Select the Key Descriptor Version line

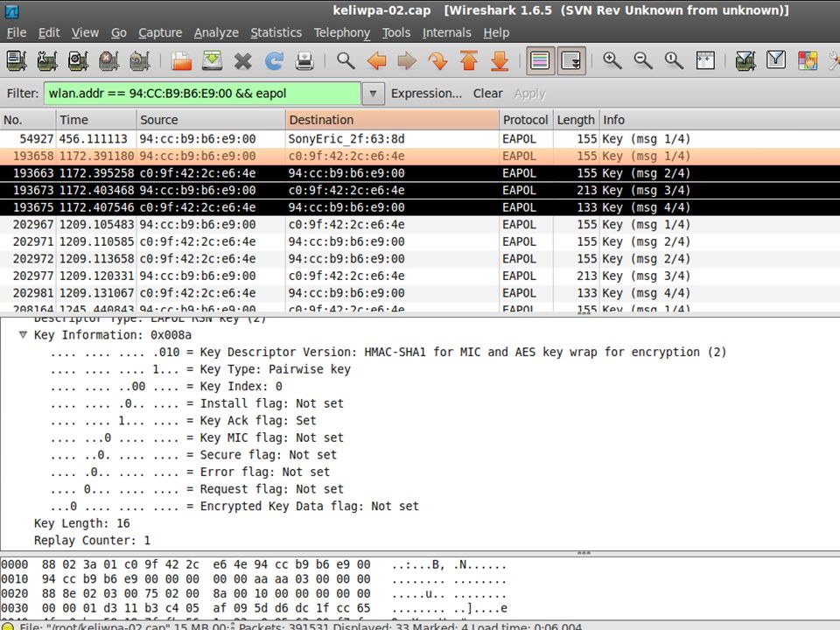[x=388, y=353]
